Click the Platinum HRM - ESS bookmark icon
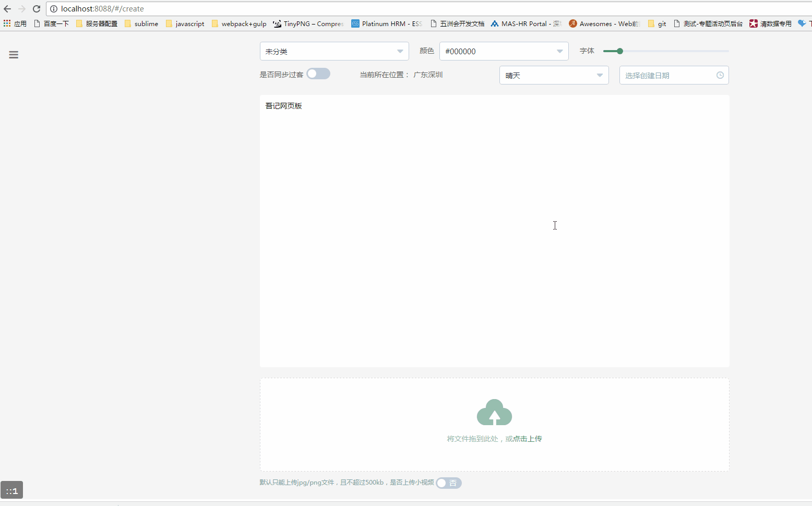Image resolution: width=812 pixels, height=506 pixels. 355,23
